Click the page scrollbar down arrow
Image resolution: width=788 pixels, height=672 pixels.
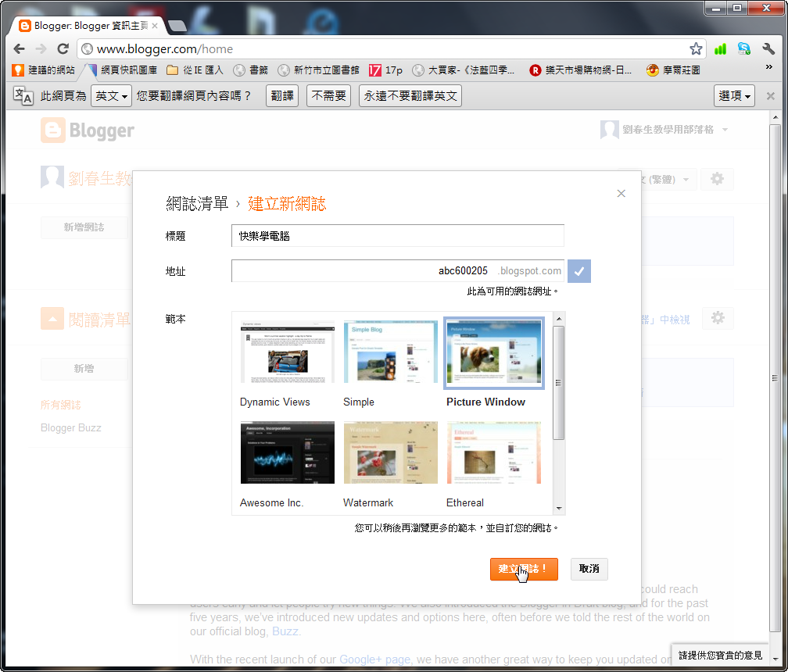coord(775,659)
